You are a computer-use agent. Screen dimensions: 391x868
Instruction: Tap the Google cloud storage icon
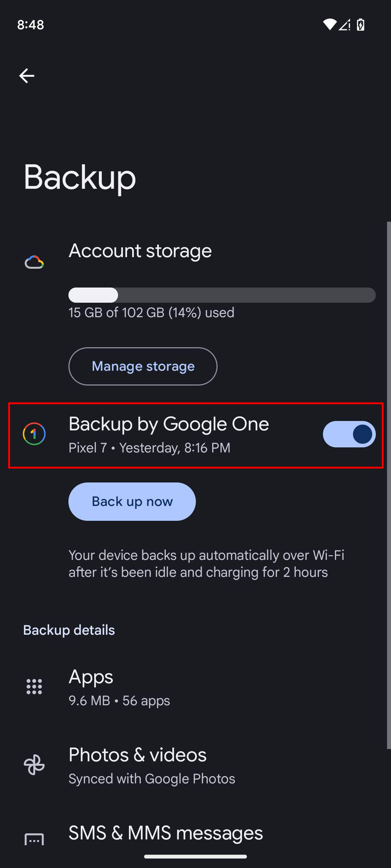(34, 262)
